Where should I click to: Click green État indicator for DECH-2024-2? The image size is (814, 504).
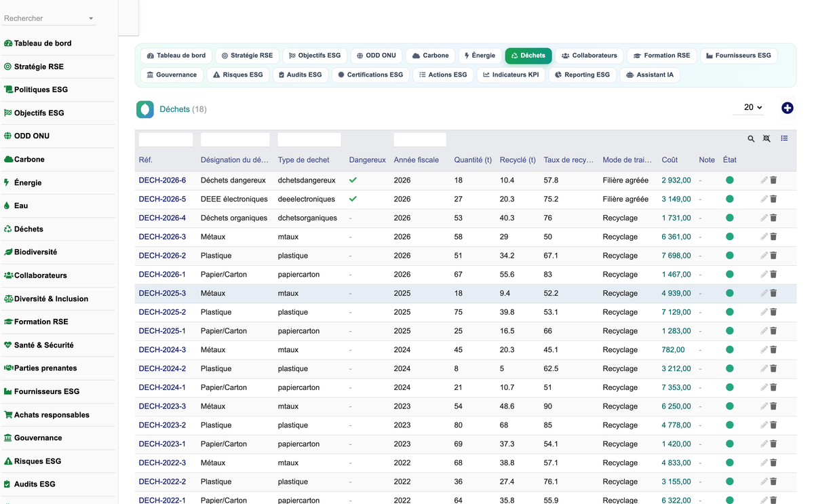click(730, 368)
